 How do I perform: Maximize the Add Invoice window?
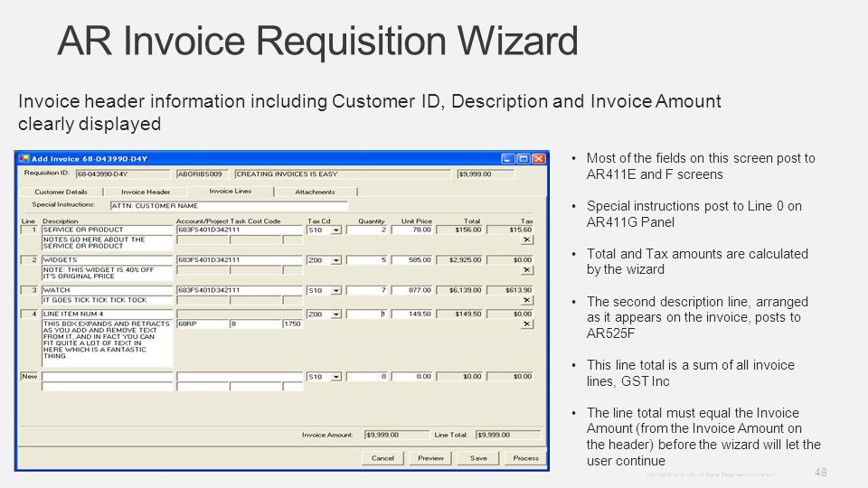point(524,159)
